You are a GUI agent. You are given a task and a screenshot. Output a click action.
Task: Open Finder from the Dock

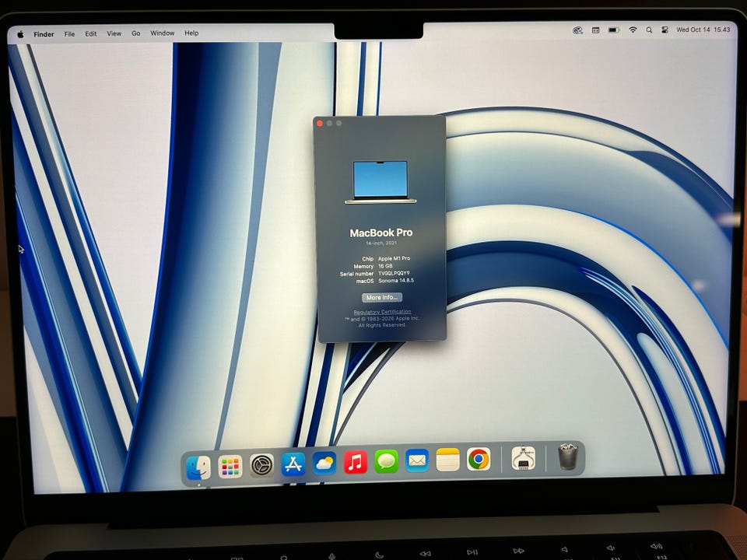(x=198, y=467)
